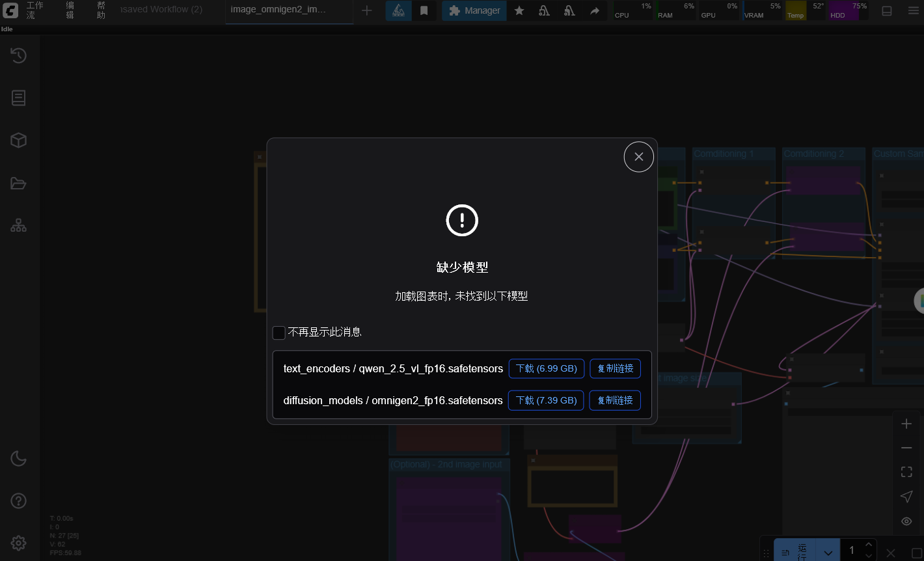
Task: Zoom in canvas with plus button
Action: (x=906, y=424)
